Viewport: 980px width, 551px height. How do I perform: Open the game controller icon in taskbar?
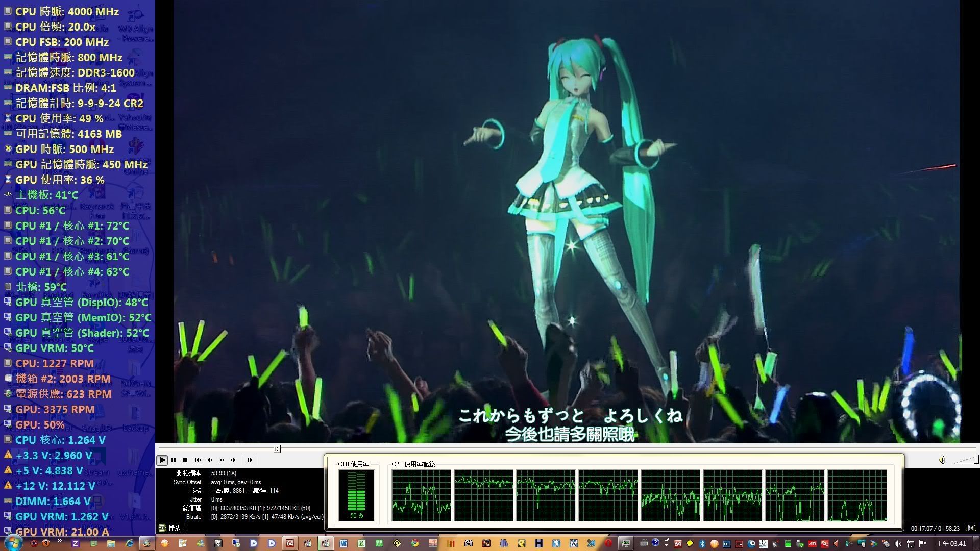point(468,543)
